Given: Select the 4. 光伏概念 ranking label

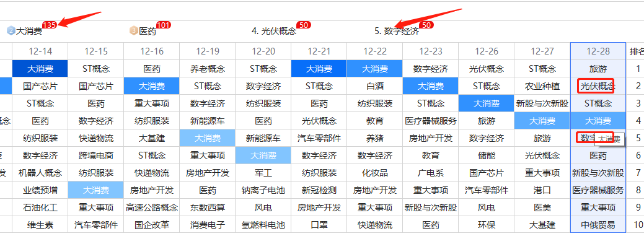Looking at the screenshot, I should pos(274,31).
